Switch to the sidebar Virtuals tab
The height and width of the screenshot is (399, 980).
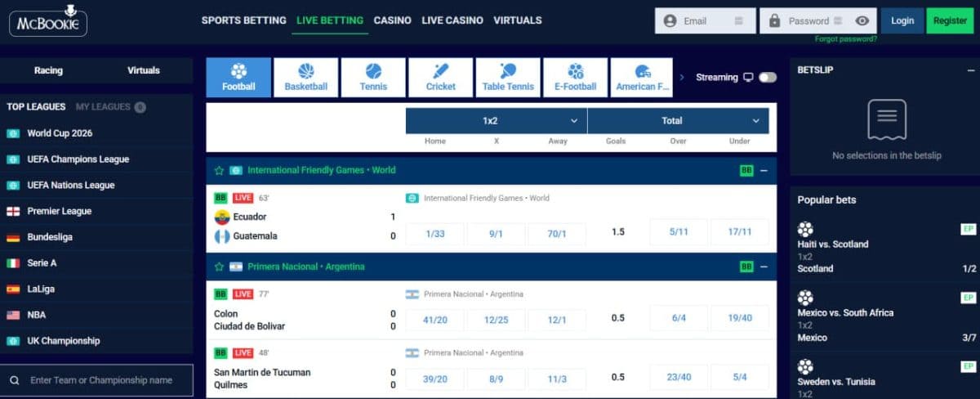point(144,70)
